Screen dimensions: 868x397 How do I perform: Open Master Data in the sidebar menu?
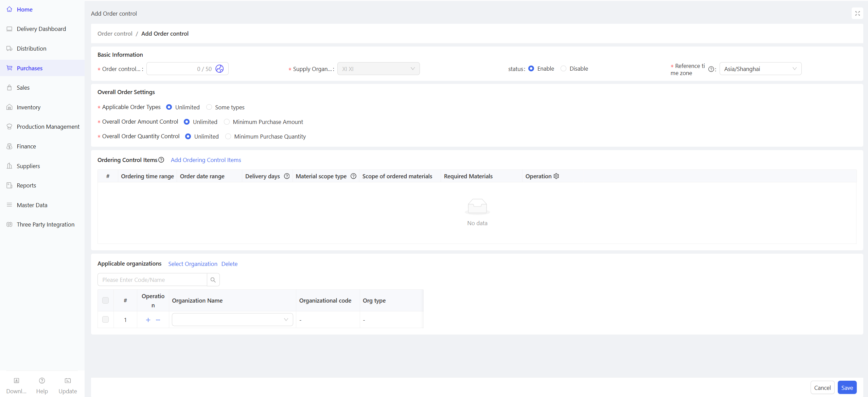click(32, 205)
